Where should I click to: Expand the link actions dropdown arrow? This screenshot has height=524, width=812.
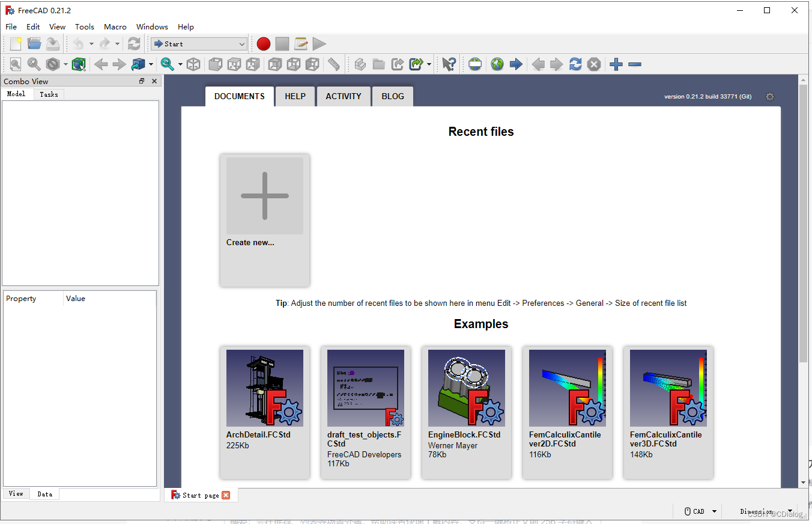click(429, 64)
